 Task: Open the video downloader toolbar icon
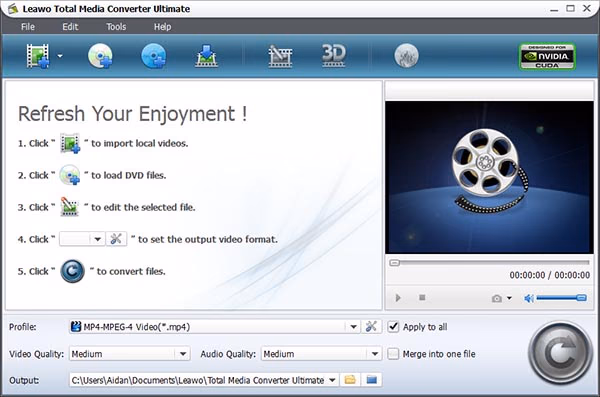[x=206, y=56]
